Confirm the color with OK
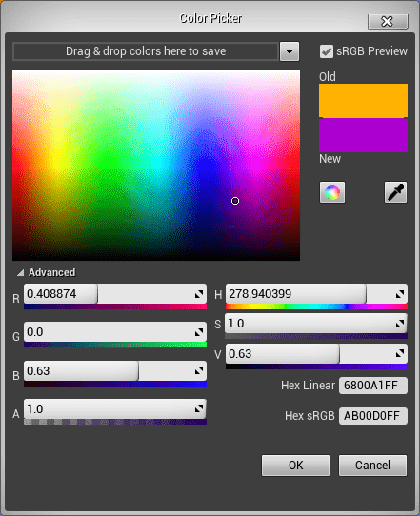The height and width of the screenshot is (516, 420). pyautogui.click(x=295, y=466)
